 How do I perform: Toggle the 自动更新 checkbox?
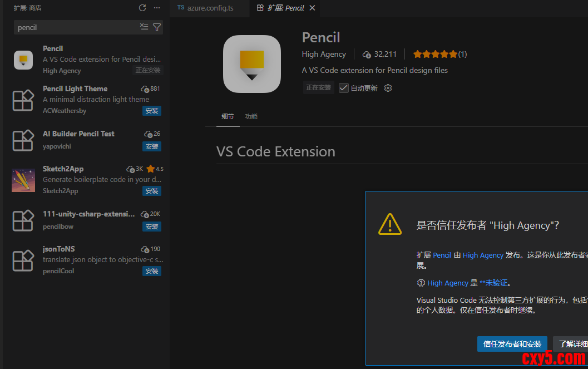[x=344, y=88]
